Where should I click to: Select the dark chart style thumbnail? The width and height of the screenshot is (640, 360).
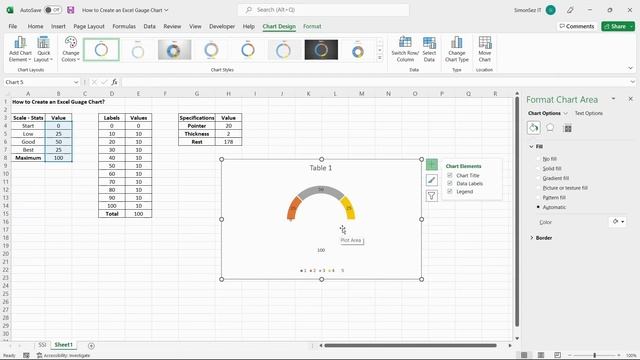click(x=321, y=49)
